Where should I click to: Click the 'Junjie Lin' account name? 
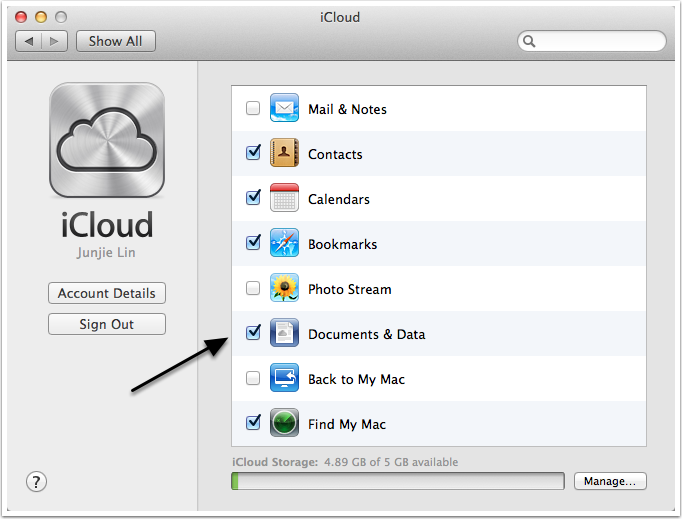pyautogui.click(x=106, y=253)
